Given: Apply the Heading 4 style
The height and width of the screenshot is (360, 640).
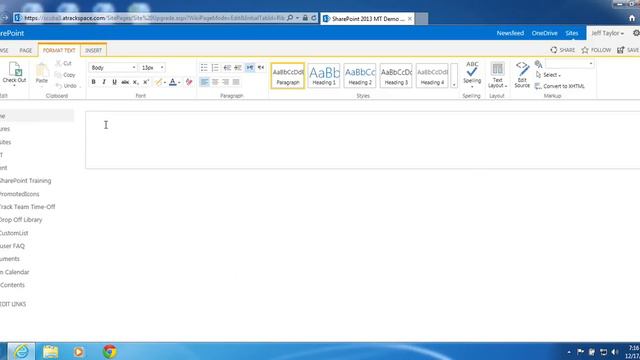Looking at the screenshot, I should click(432, 76).
